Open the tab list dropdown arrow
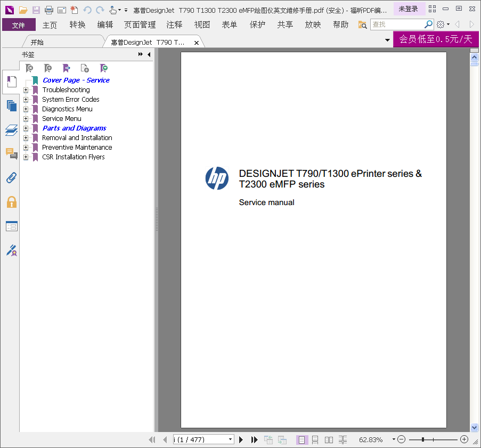 click(387, 40)
